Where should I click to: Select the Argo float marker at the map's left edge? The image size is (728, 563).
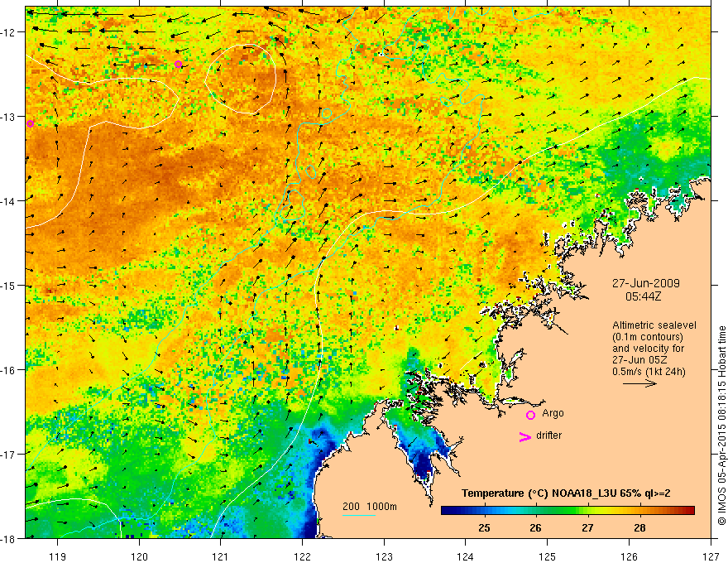pyautogui.click(x=30, y=123)
